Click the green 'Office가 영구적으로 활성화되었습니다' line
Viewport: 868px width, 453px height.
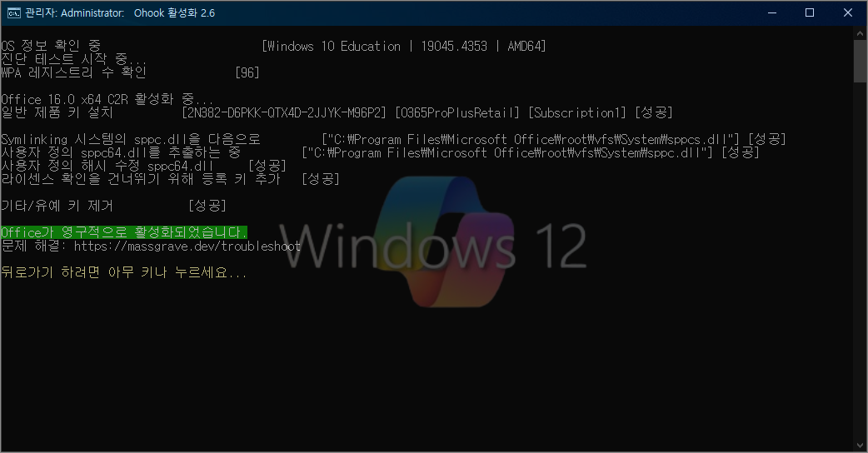click(124, 232)
